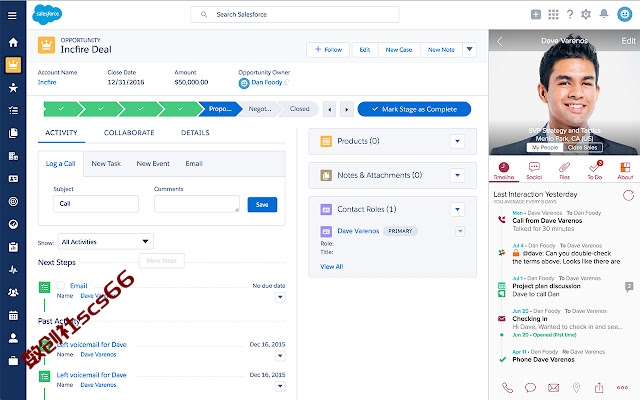Tap the share icon at panel bottom

pyautogui.click(x=599, y=387)
